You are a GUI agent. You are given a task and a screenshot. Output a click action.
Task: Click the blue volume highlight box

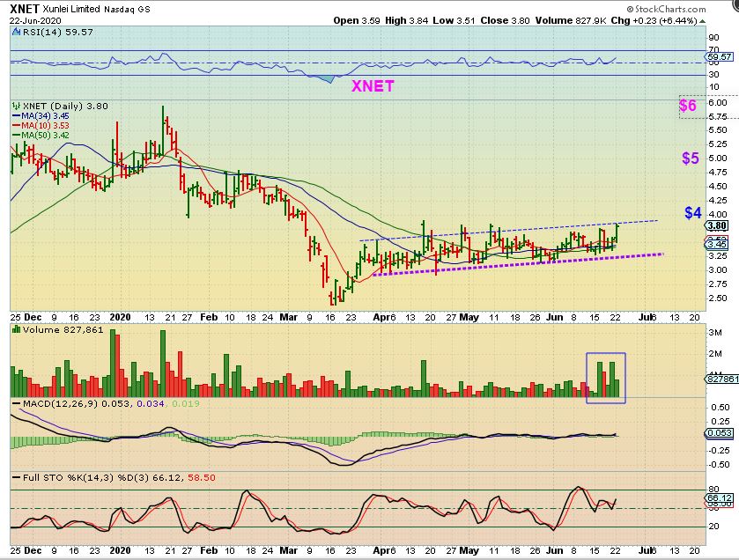(x=606, y=378)
